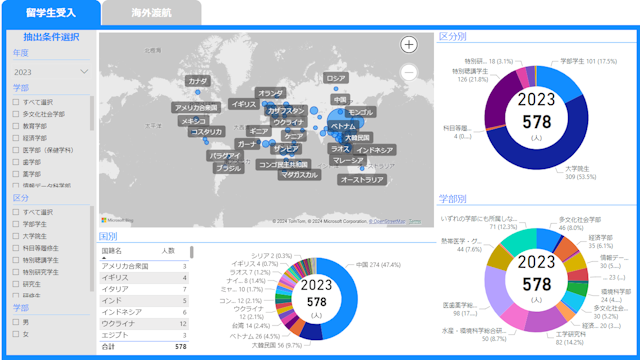The image size is (640, 360).
Task: Open the OpenStreetMap link on map
Action: [387, 221]
